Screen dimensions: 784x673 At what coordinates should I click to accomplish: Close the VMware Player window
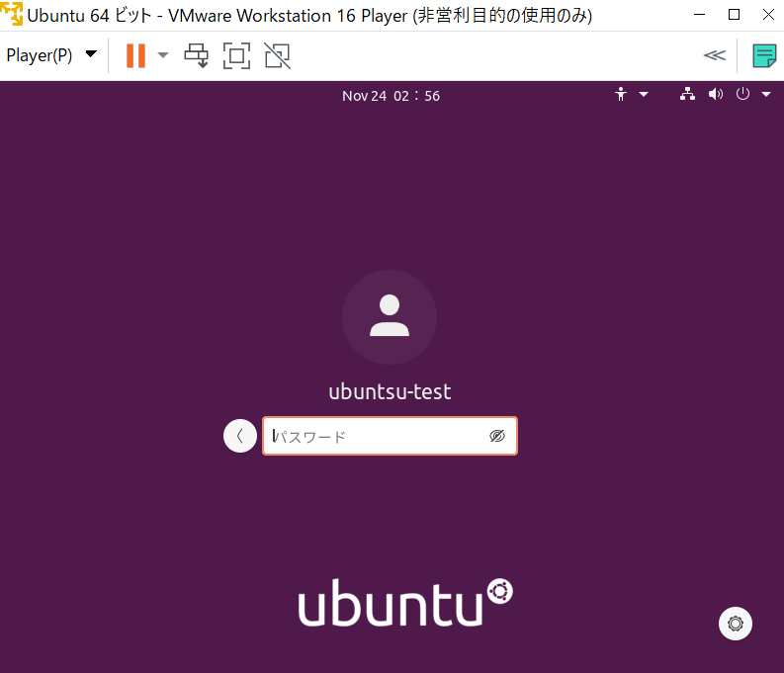[x=768, y=15]
